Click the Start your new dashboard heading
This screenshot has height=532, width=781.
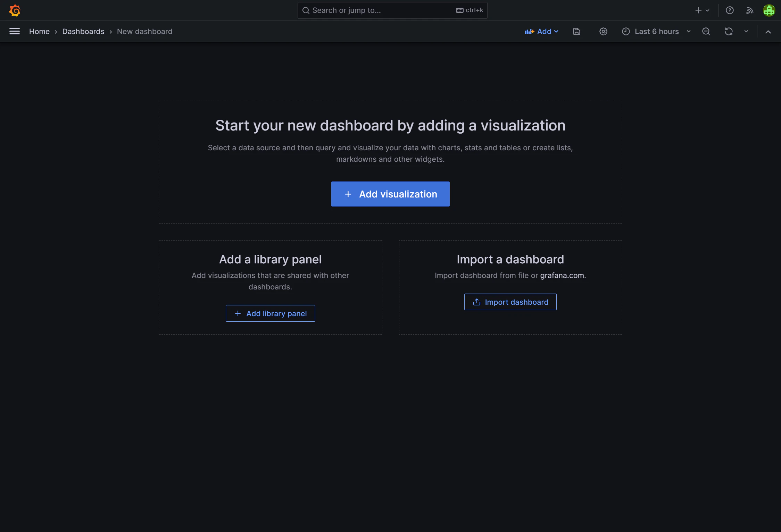390,125
